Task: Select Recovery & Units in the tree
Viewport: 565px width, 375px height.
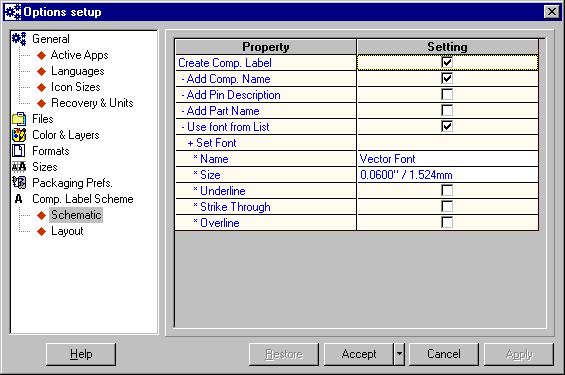Action: pos(92,103)
